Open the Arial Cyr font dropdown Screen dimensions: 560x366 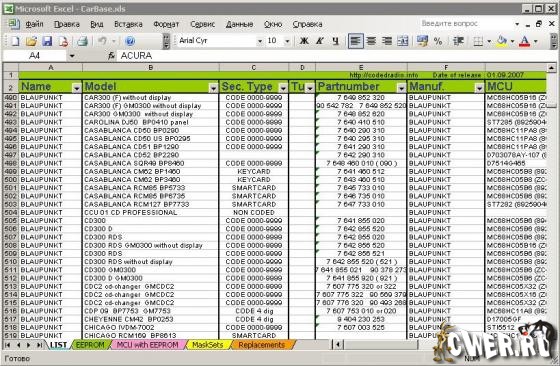260,41
